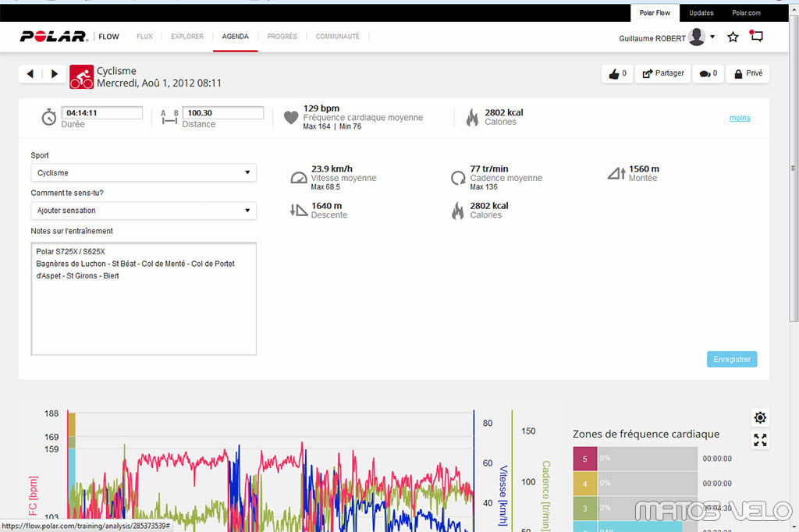Image resolution: width=799 pixels, height=532 pixels.
Task: Open the favorites star icon
Action: pos(733,37)
